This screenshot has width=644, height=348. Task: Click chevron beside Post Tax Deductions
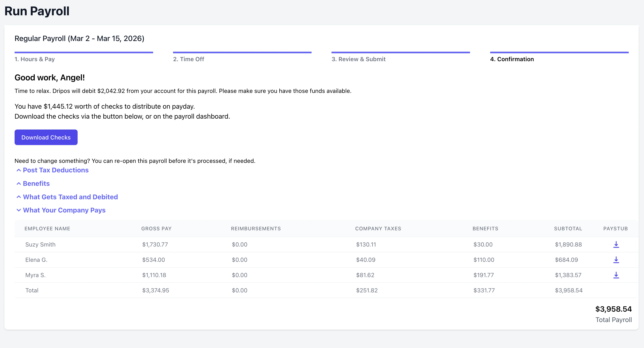click(19, 170)
